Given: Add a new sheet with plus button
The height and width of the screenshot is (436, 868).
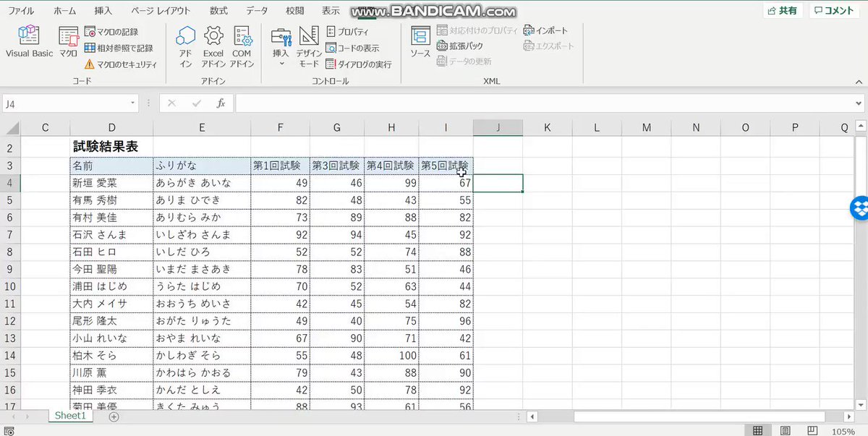Looking at the screenshot, I should 114,416.
